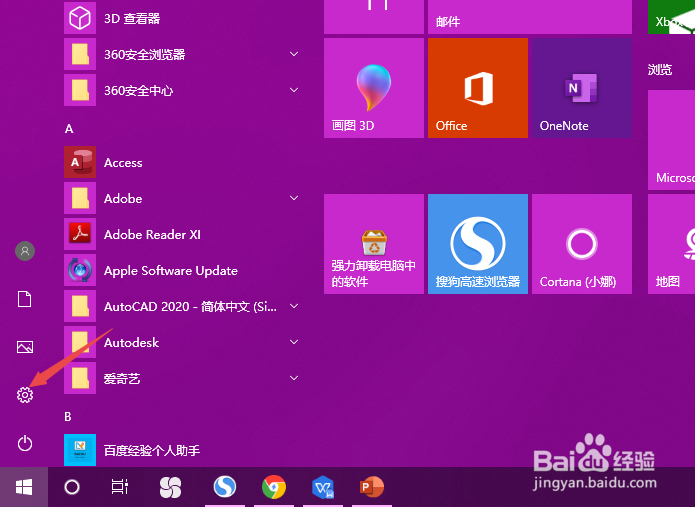Open the Cortana (小娜) tile

pyautogui.click(x=582, y=244)
